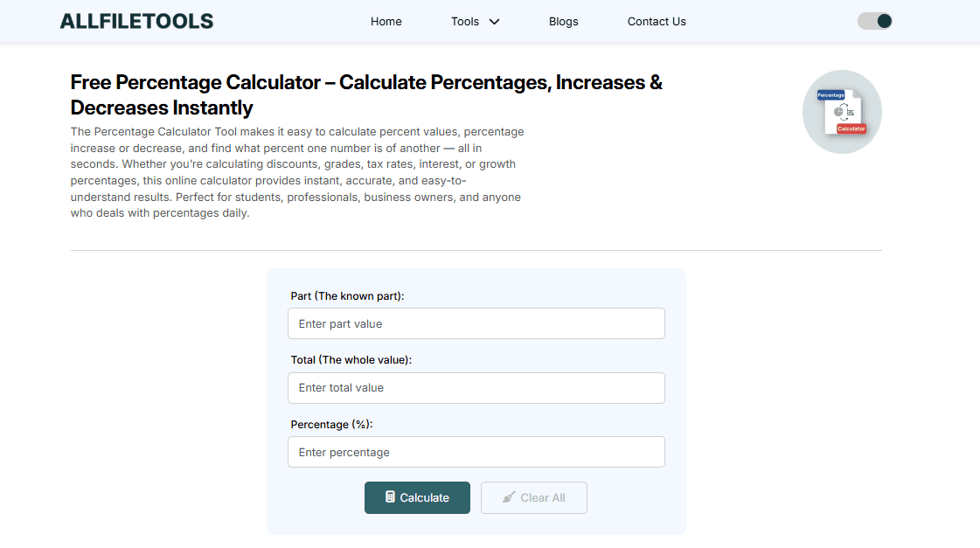Viewport: 980px width, 548px height.
Task: Click the Clear All button label
Action: tap(543, 497)
